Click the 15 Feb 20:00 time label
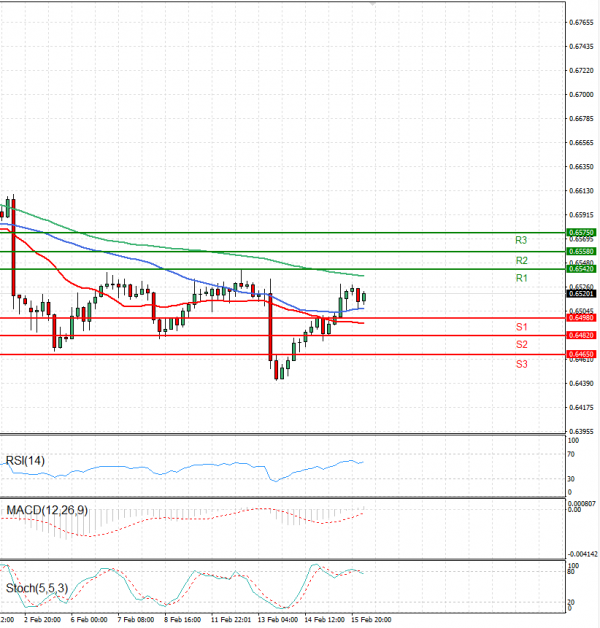This screenshot has width=600, height=628. (x=371, y=620)
